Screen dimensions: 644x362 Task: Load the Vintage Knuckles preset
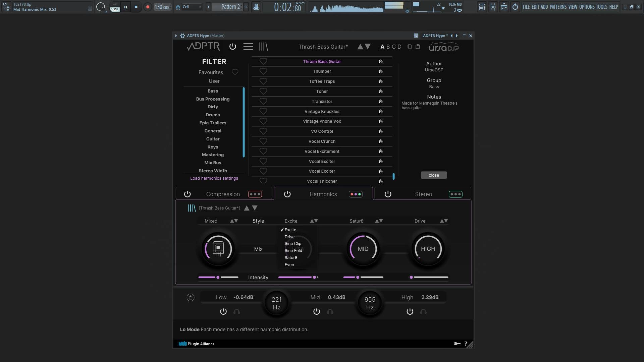pyautogui.click(x=322, y=111)
